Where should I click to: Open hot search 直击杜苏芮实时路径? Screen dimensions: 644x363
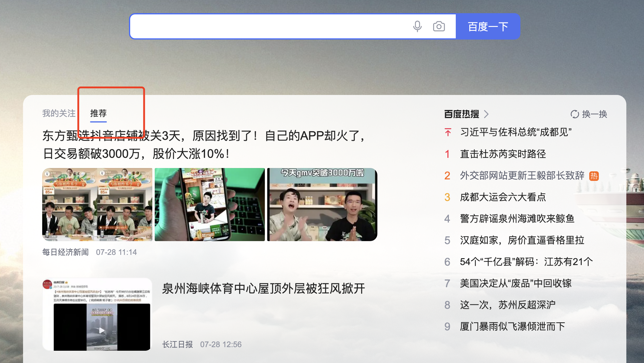point(503,154)
